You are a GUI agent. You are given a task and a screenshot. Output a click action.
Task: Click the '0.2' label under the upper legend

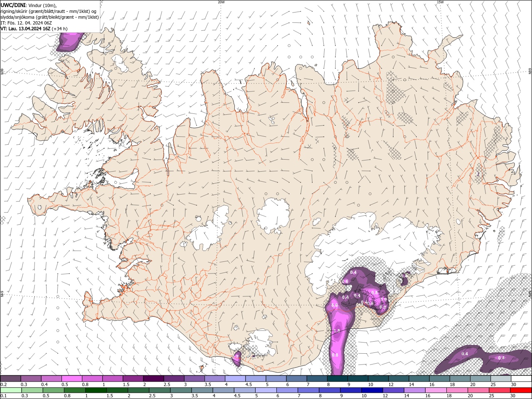(x=3, y=384)
